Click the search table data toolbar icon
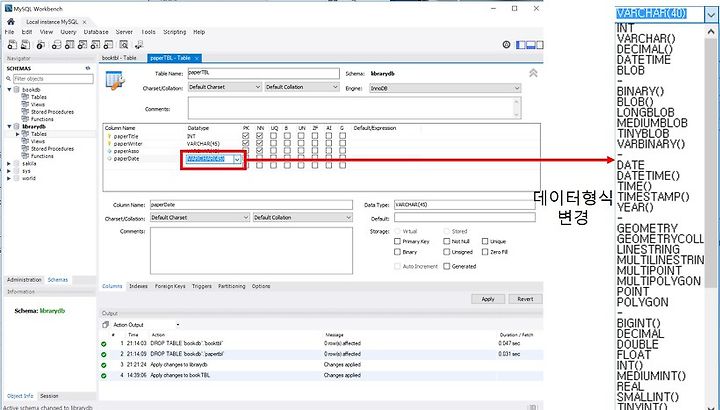 click(x=124, y=45)
